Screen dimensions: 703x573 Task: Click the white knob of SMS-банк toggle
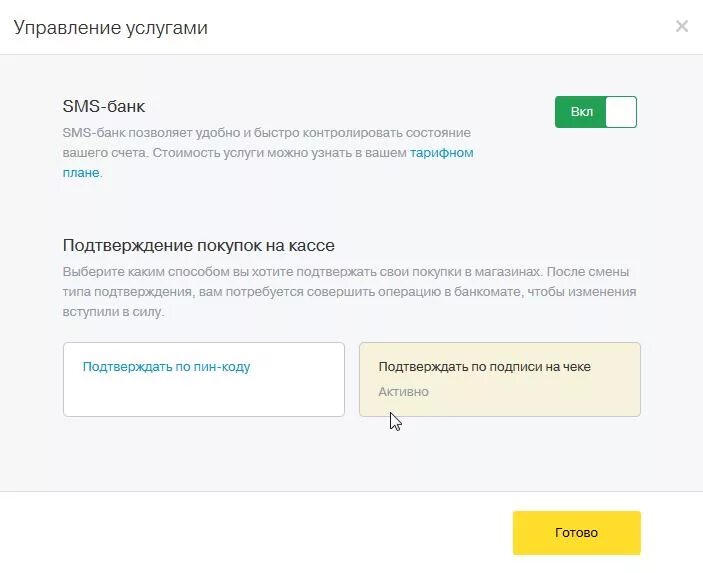621,112
